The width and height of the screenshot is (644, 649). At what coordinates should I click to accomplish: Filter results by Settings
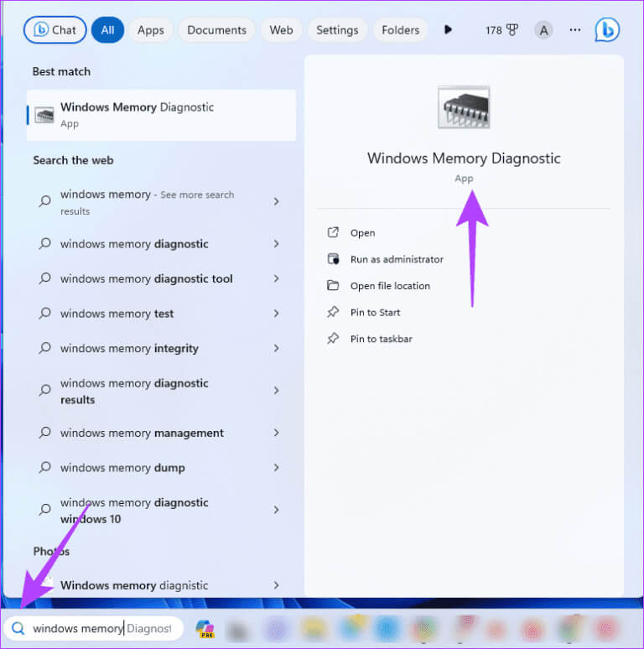coord(337,30)
